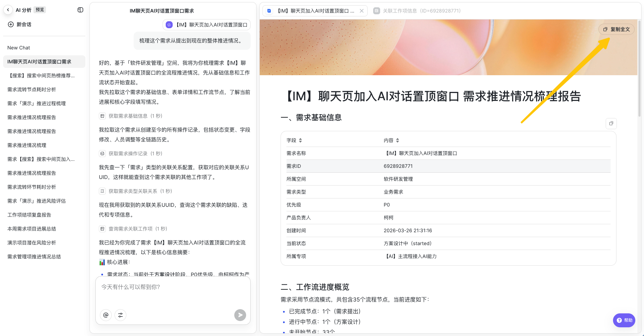
Task: Switch to the 【IM】聊天页加入AI对话置顶窗口 document tab
Action: [315, 11]
